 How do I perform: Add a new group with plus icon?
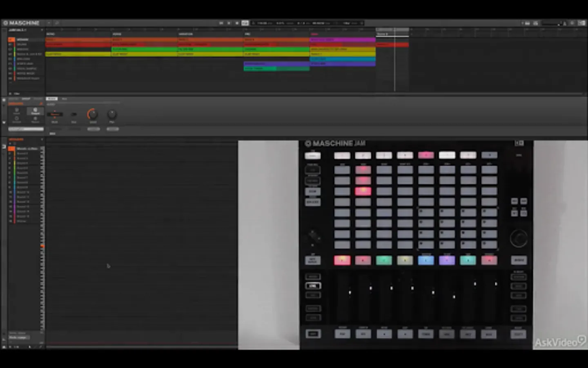10,83
